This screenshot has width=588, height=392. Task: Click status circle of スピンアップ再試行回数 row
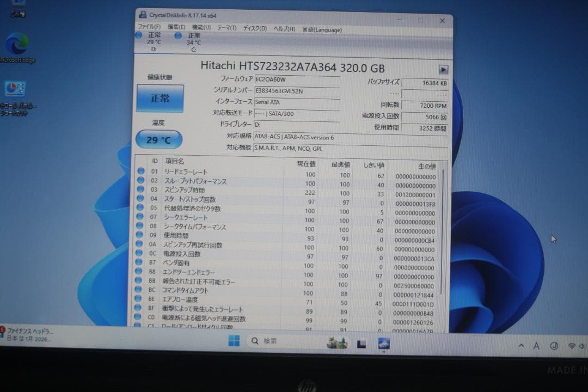pos(139,243)
